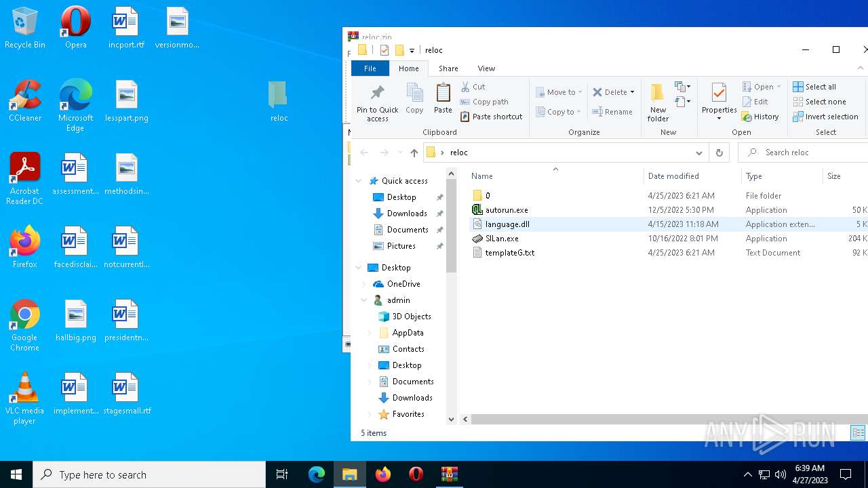Click the Search reloc field

pos(804,152)
